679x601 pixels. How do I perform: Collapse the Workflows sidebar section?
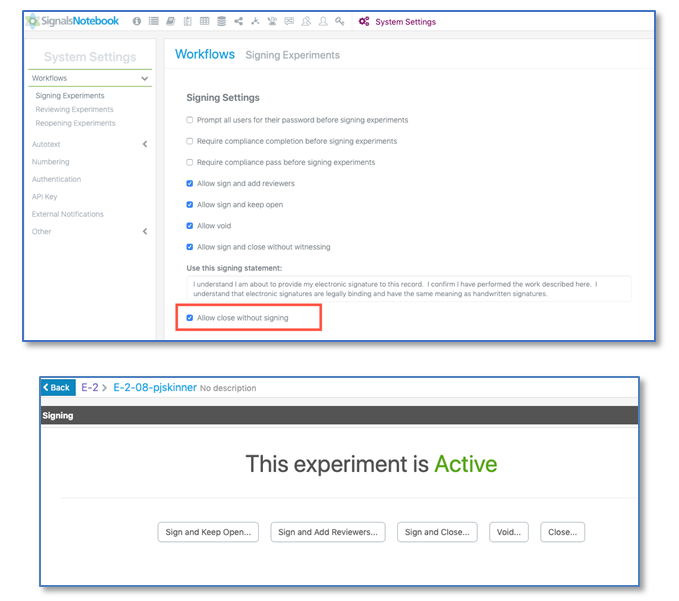click(x=145, y=78)
